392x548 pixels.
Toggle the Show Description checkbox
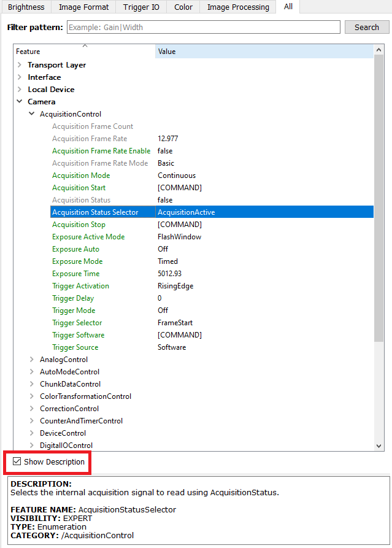[x=17, y=462]
